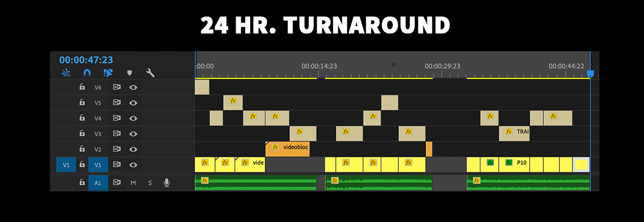Hide track V4 output eye
The image size is (644, 222).
(133, 118)
